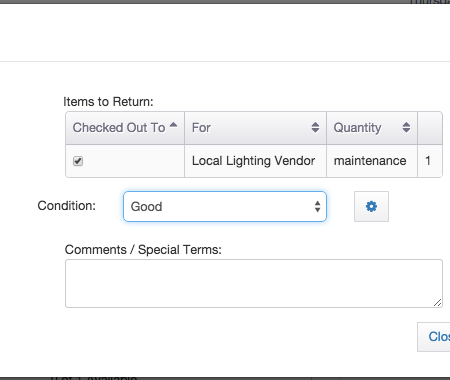
Task: Click the quantity value 1 cell
Action: pyautogui.click(x=430, y=161)
